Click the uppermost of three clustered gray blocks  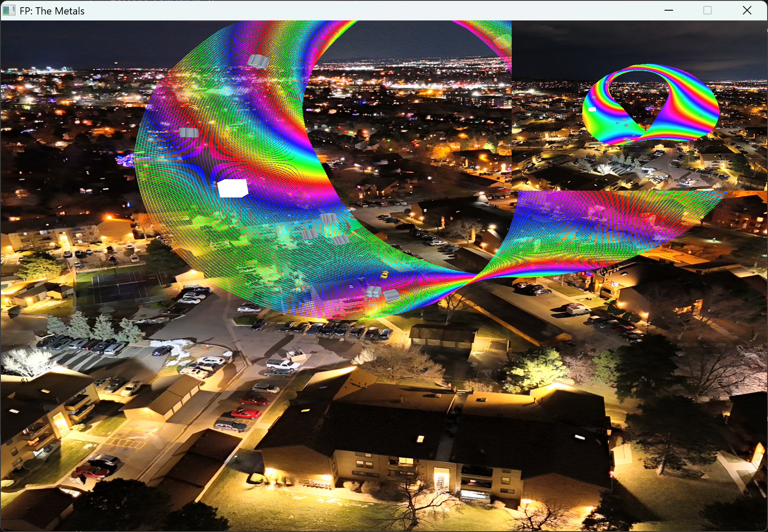[x=328, y=218]
